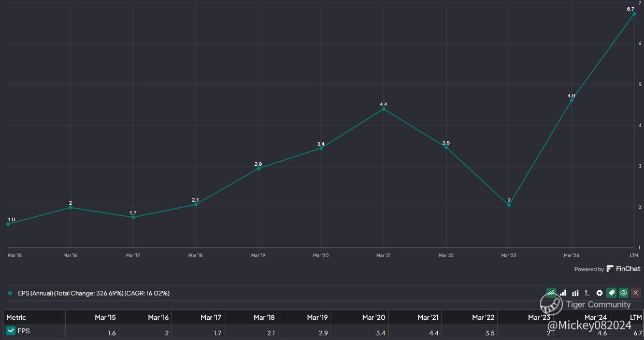The width and height of the screenshot is (644, 340).
Task: Select the Mar '21 data point at 4.4
Action: [383, 109]
